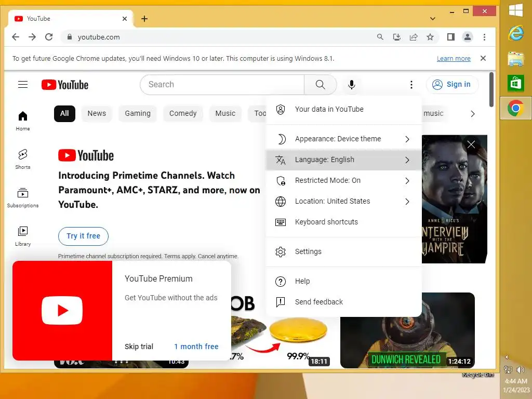This screenshot has height=399, width=532.
Task: Select the Comedy category chip
Action: (183, 114)
